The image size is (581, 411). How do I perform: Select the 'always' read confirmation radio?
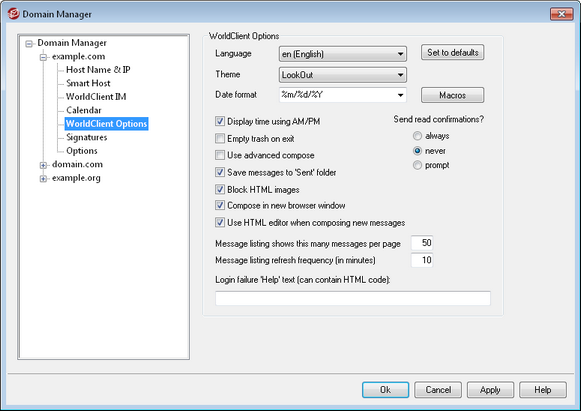417,136
